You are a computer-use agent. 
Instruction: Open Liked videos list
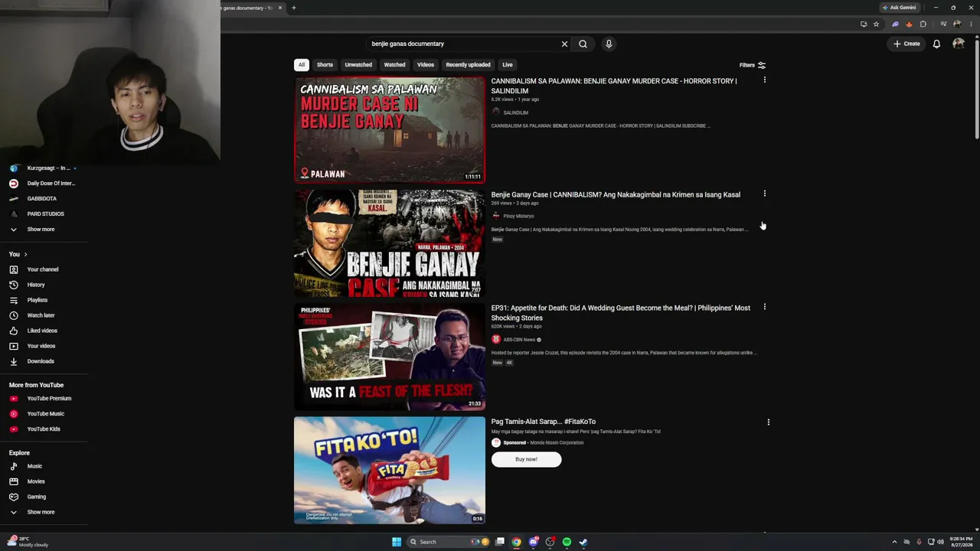coord(43,331)
